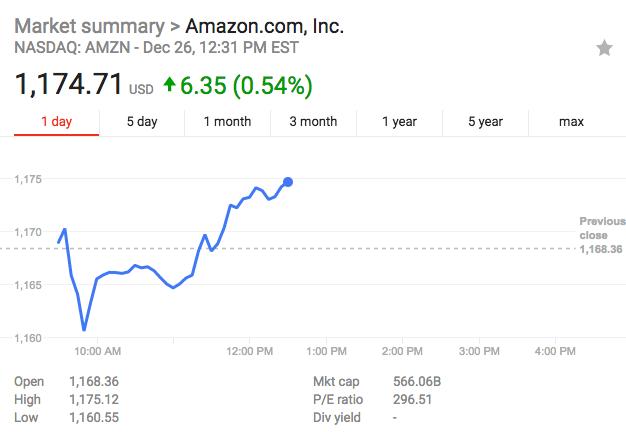Click the 10:00 AM time axis label

(98, 351)
